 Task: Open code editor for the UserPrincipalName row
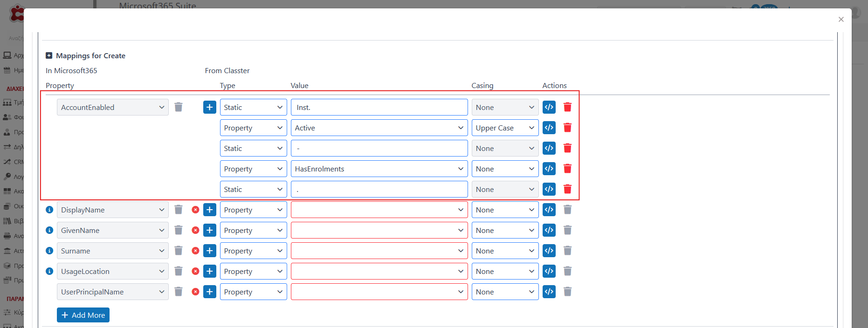549,292
